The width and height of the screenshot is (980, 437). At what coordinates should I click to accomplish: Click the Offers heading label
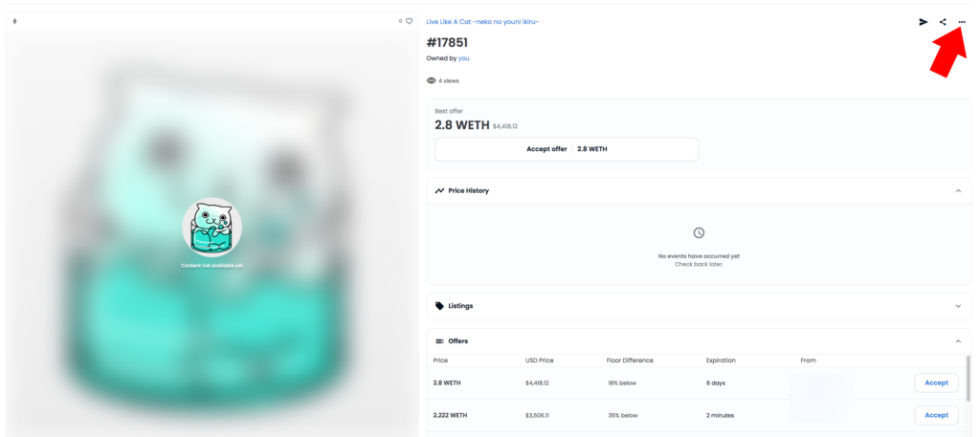[458, 341]
